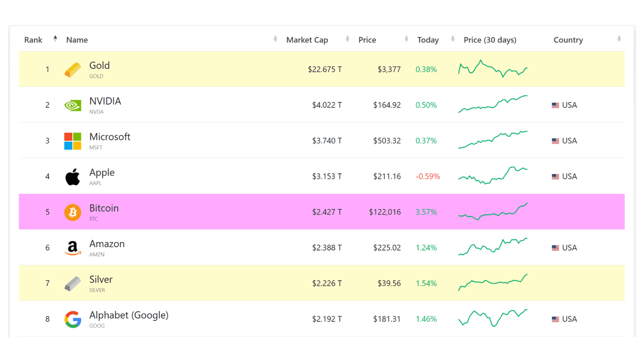This screenshot has height=362, width=644.
Task: Click the Country column header label
Action: 568,40
